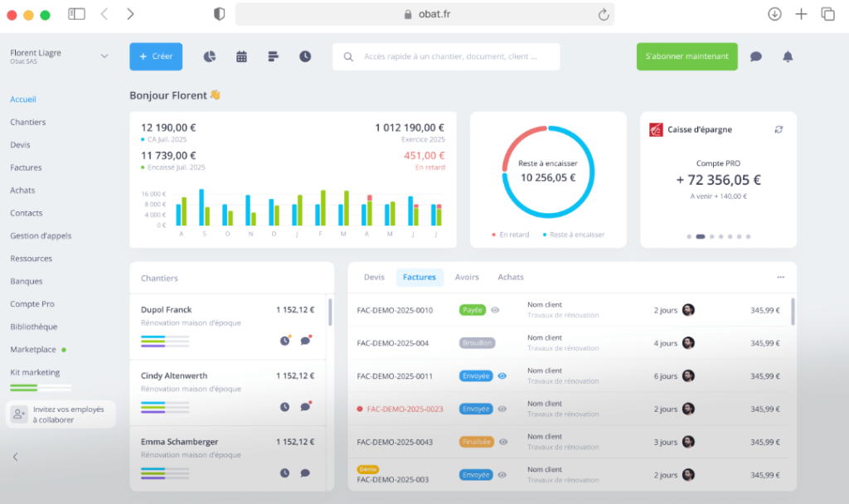
Task: Click the quick access search field
Action: tap(445, 56)
